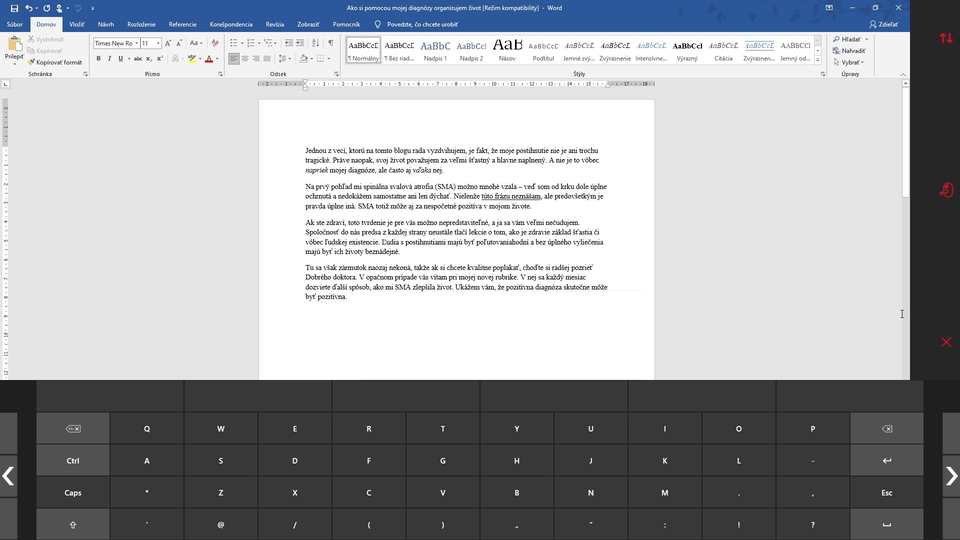The width and height of the screenshot is (960, 540).
Task: Open the Súbor (File) tab
Action: coord(15,24)
